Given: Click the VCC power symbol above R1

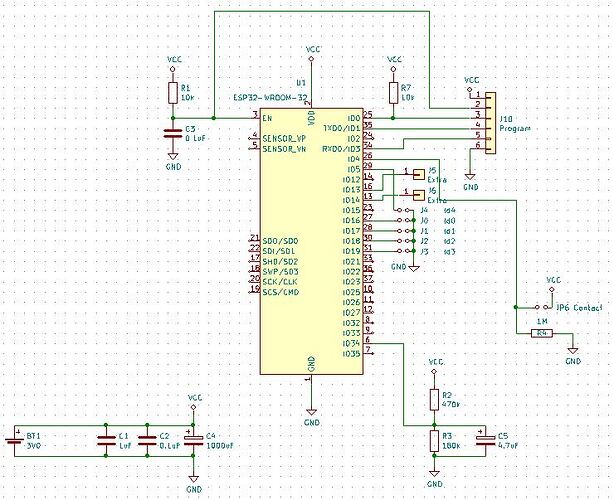Looking at the screenshot, I should click(x=173, y=69).
